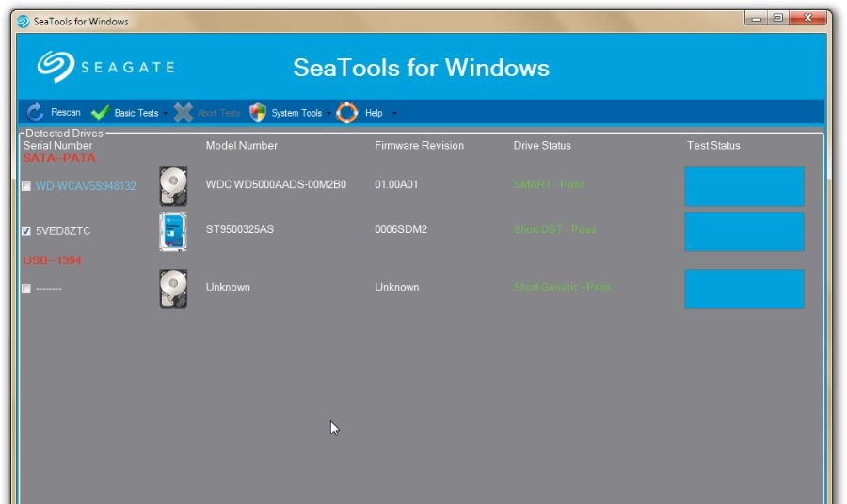
Task: Click the Help lifebuoy icon
Action: pyautogui.click(x=347, y=113)
